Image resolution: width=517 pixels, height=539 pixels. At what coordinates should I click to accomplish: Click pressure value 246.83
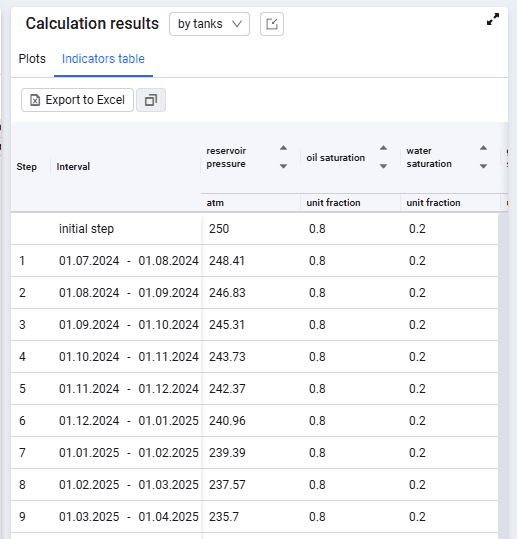(x=227, y=293)
